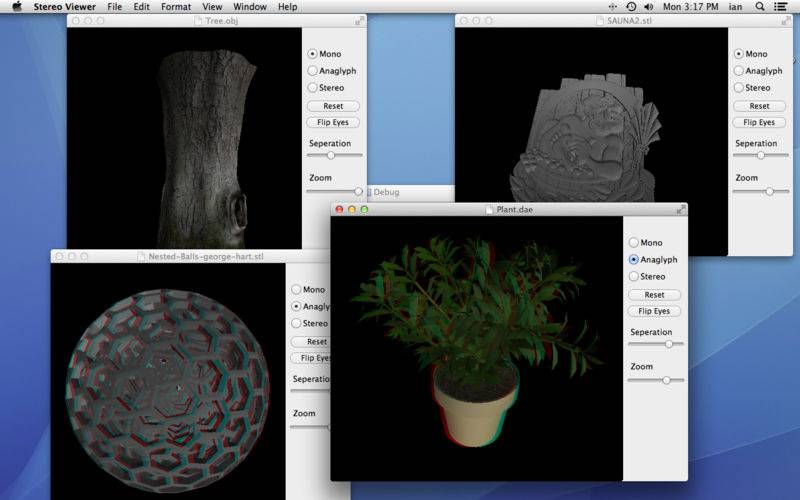Click fullscreen arrows on Tree.obj window
The width and height of the screenshot is (800, 500).
[360, 20]
